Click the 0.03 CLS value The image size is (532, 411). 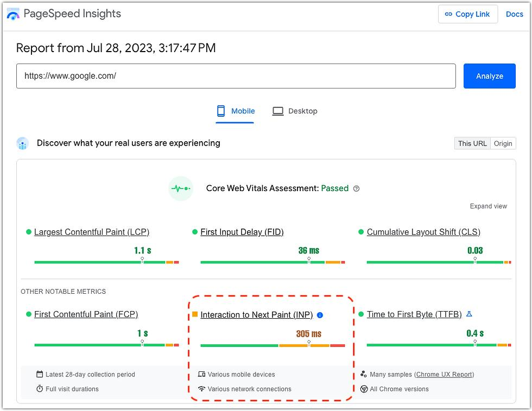tap(475, 250)
